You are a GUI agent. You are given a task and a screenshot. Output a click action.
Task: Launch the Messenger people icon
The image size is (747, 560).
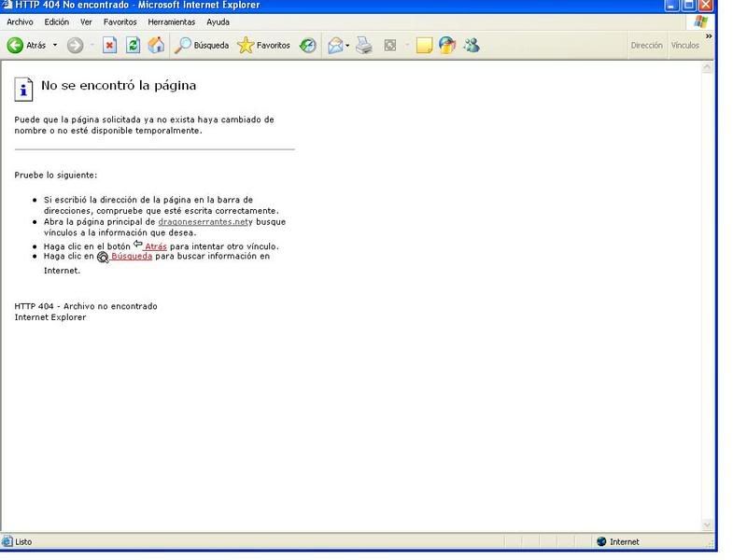click(472, 46)
